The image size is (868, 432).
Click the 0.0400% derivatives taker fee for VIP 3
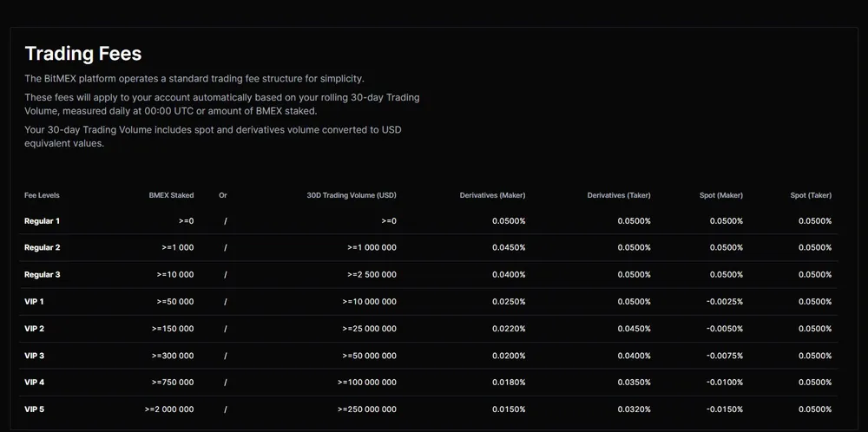635,356
